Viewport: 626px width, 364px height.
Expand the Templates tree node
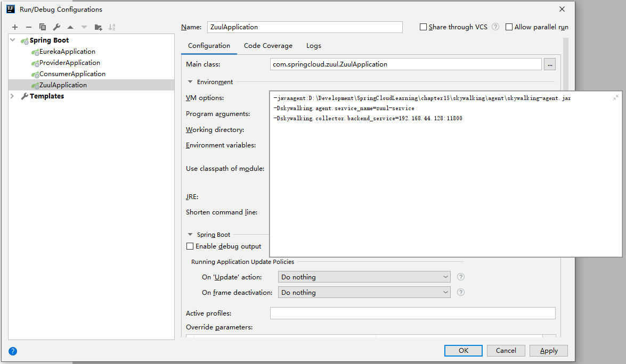tap(13, 96)
